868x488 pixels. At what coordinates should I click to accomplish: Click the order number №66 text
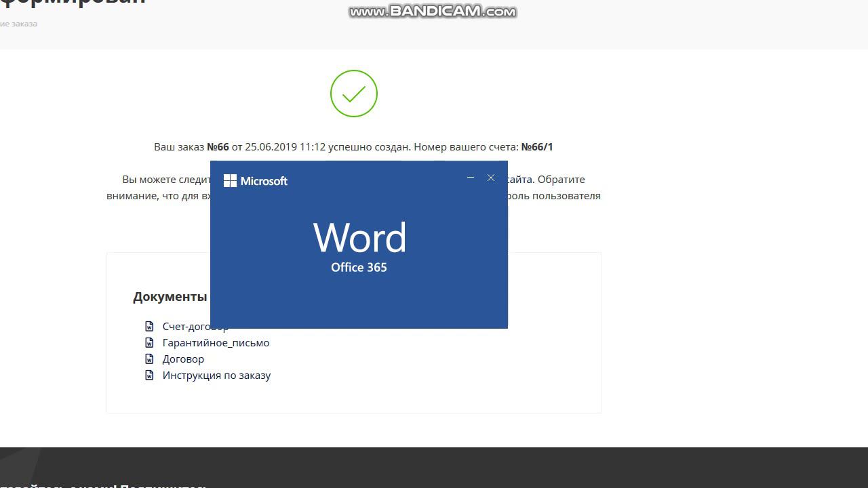[218, 147]
